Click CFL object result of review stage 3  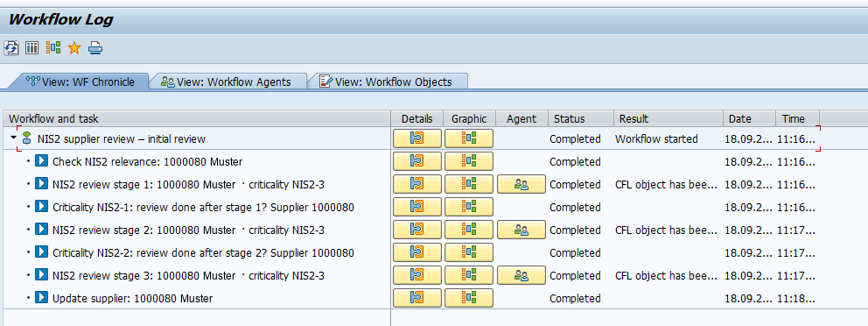[667, 275]
